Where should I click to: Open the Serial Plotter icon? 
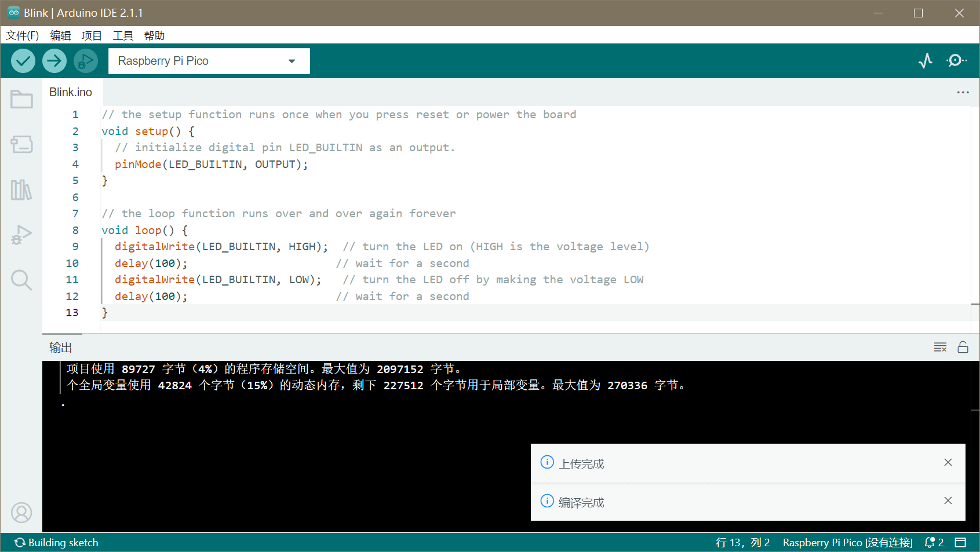pos(926,61)
